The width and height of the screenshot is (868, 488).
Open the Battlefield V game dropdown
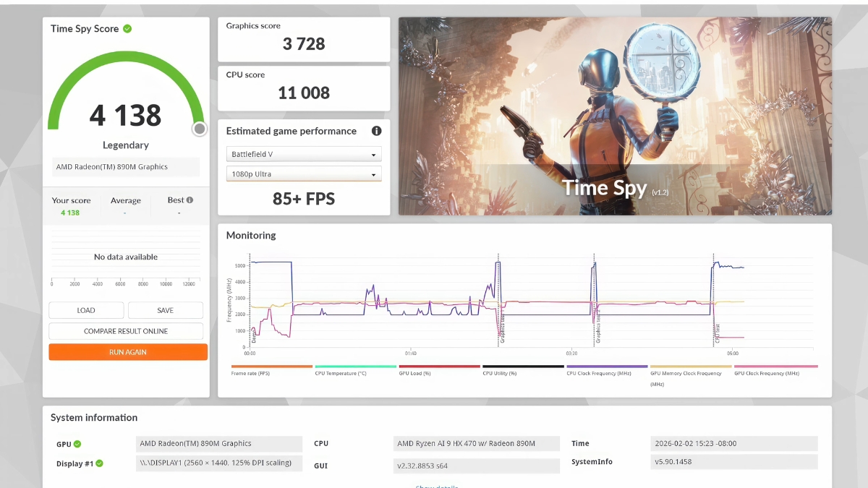click(x=304, y=154)
